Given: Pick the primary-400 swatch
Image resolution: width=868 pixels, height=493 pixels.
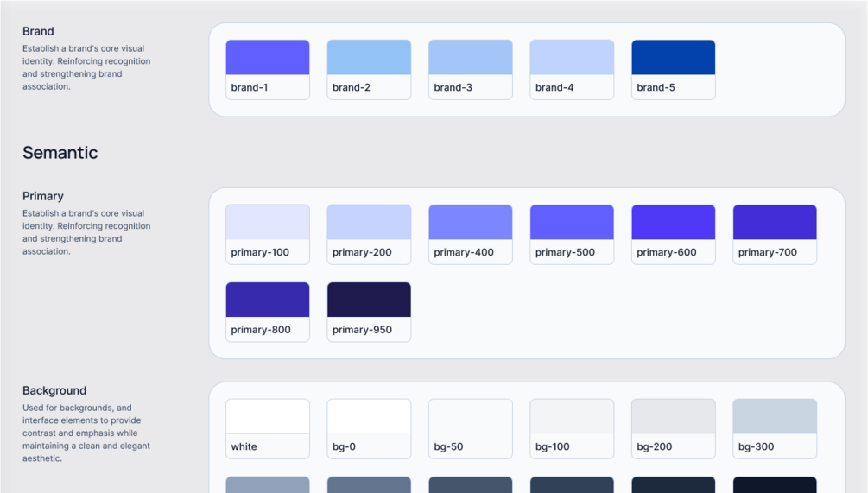Looking at the screenshot, I should pos(471,235).
